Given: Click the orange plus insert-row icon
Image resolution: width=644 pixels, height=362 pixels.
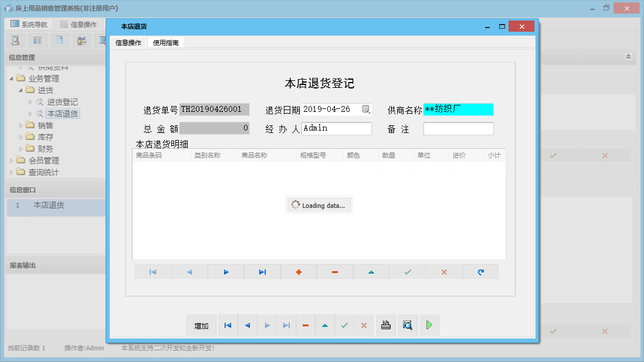Looking at the screenshot, I should 299,272.
